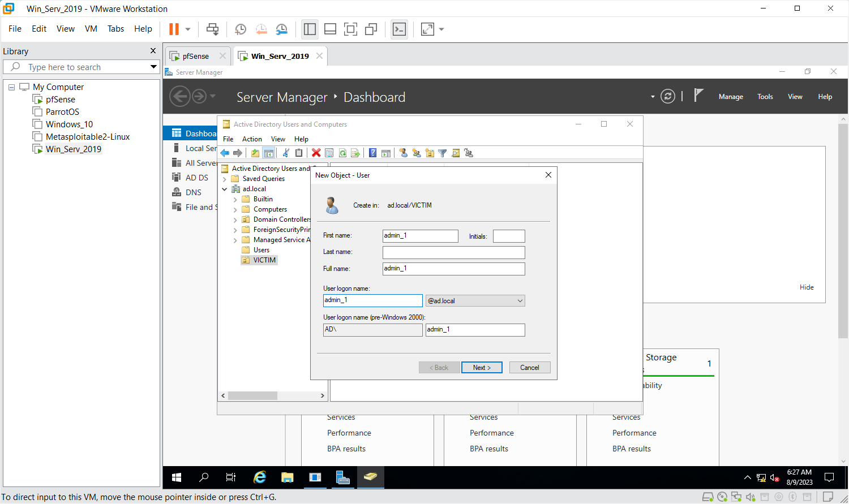This screenshot has width=849, height=504.
Task: Toggle the thumbnail bar view icon
Action: pyautogui.click(x=330, y=29)
